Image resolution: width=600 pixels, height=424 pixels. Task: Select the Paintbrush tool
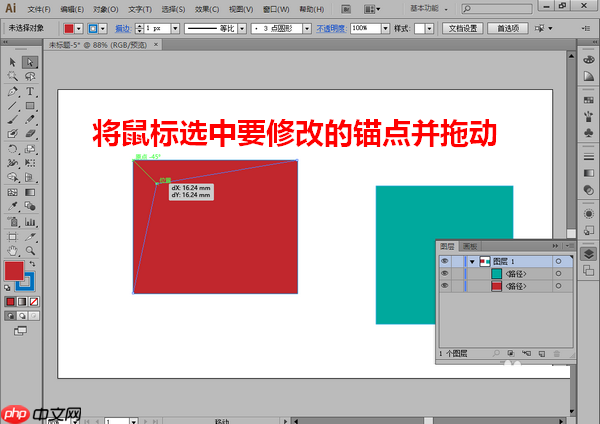[x=12, y=120]
